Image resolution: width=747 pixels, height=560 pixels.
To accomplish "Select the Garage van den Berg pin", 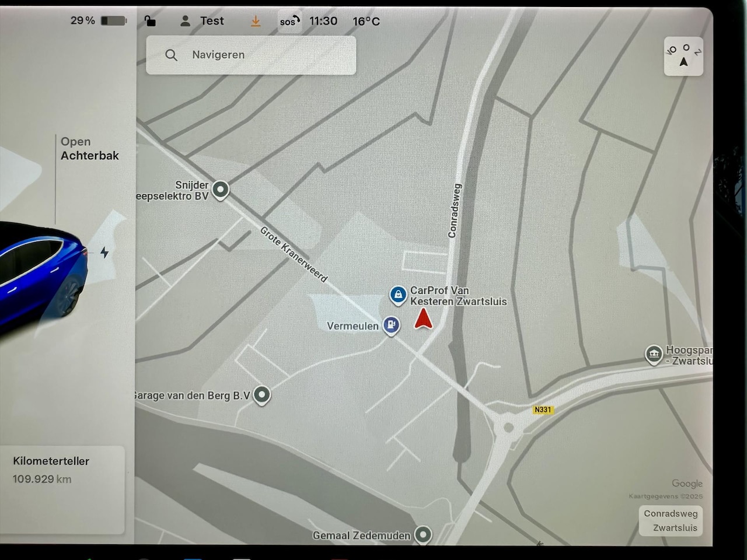I will (262, 395).
